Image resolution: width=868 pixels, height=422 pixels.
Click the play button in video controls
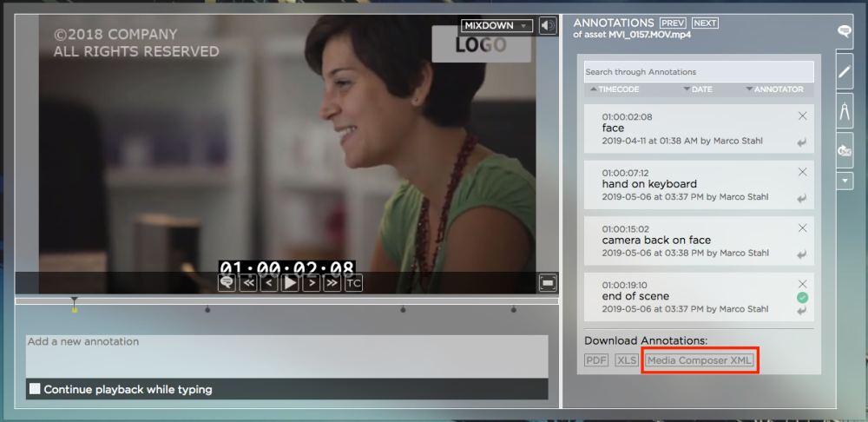pyautogui.click(x=290, y=282)
